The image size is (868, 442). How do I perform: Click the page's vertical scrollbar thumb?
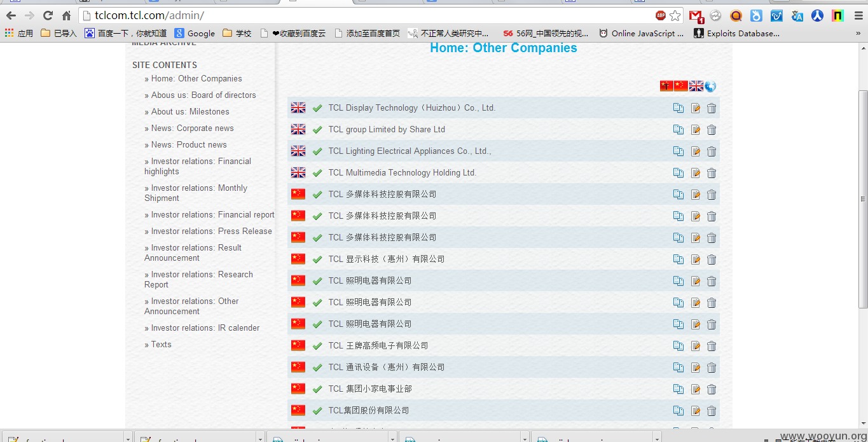[x=863, y=200]
